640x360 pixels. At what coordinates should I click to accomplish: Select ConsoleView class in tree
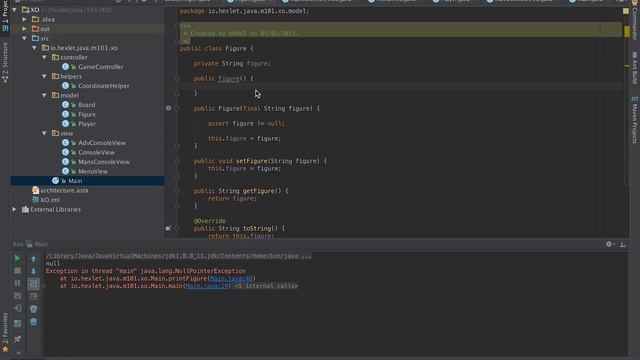tap(96, 153)
